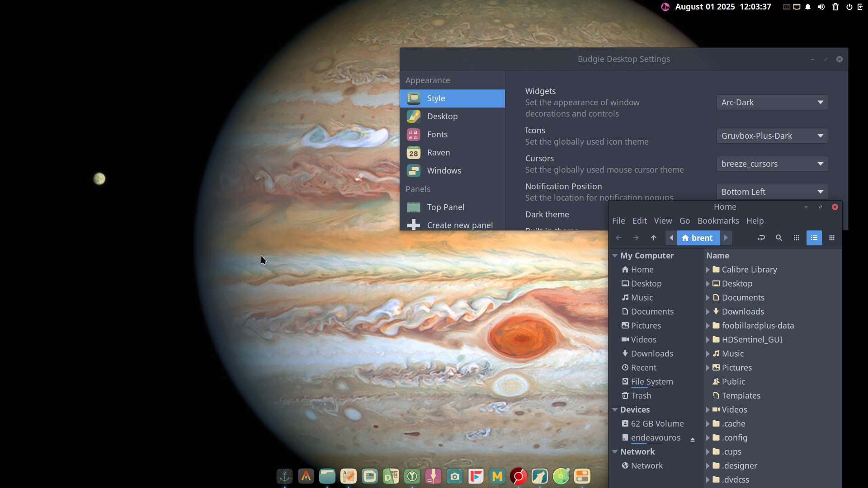This screenshot has height=488, width=868.
Task: Launch the key password manager from dock
Action: click(x=412, y=476)
